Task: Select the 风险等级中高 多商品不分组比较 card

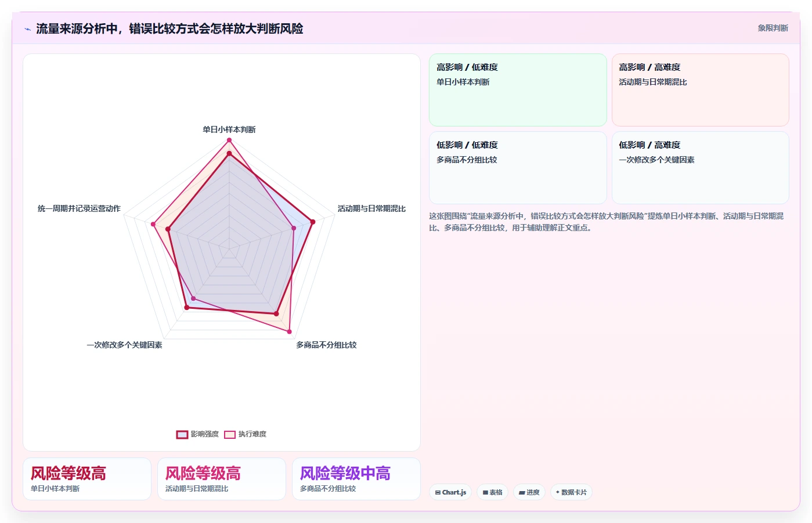Action: [x=356, y=479]
